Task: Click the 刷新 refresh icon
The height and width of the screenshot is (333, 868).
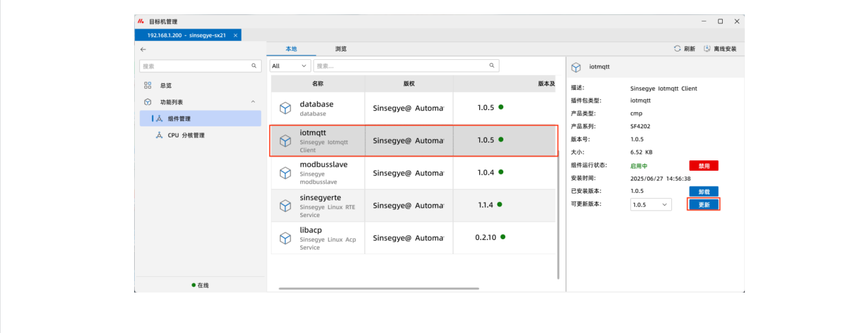Action: tap(677, 49)
